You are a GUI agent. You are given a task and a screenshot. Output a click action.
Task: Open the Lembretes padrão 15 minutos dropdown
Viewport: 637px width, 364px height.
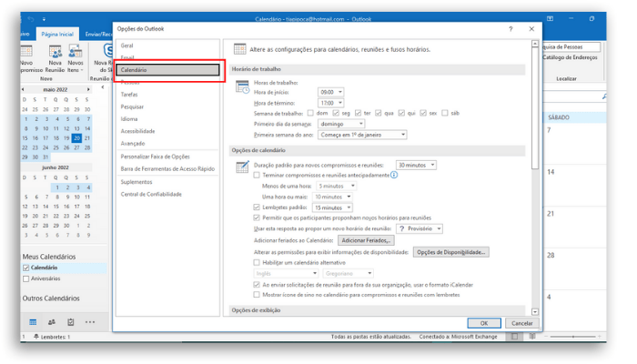(x=332, y=207)
